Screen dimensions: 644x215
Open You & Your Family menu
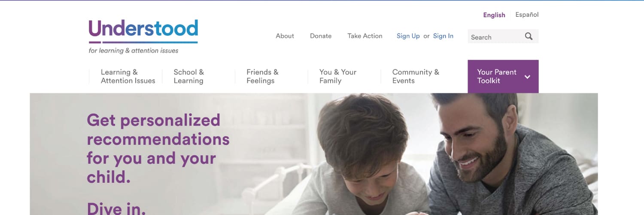[x=338, y=77]
